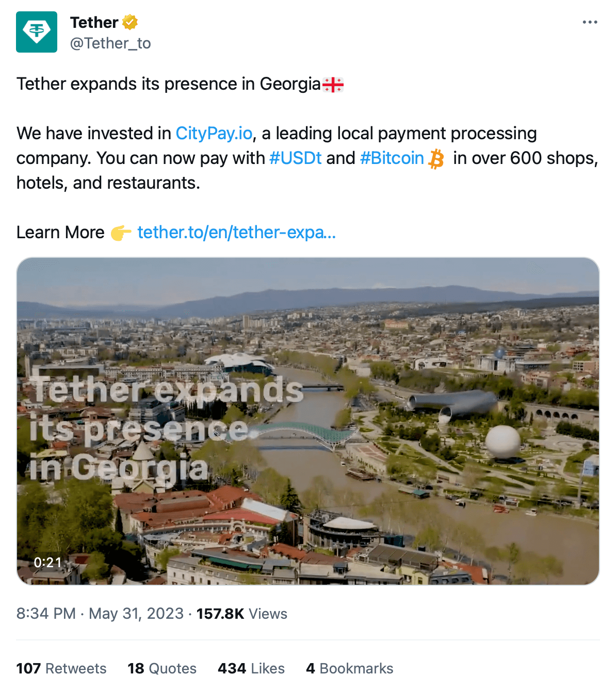Click the Georgia flag emoji
The width and height of the screenshot is (616, 692).
coord(333,85)
